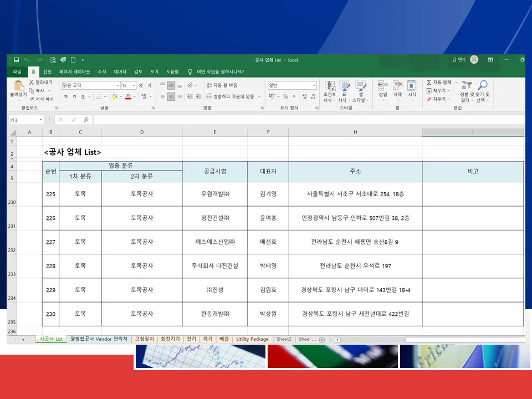Click Copy (복사) button
Screen dimensions: 532x399
[37, 90]
